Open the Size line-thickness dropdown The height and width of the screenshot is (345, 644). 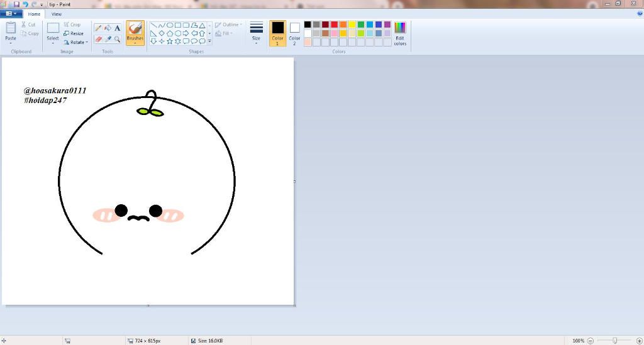tap(257, 33)
